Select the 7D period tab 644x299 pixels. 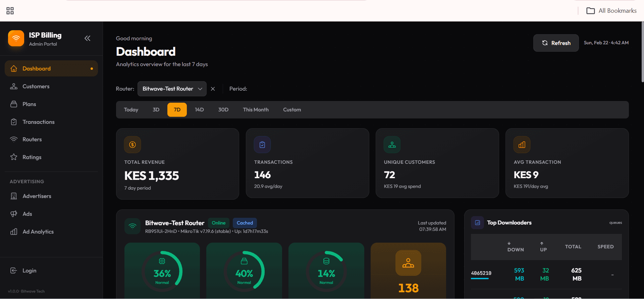(177, 110)
